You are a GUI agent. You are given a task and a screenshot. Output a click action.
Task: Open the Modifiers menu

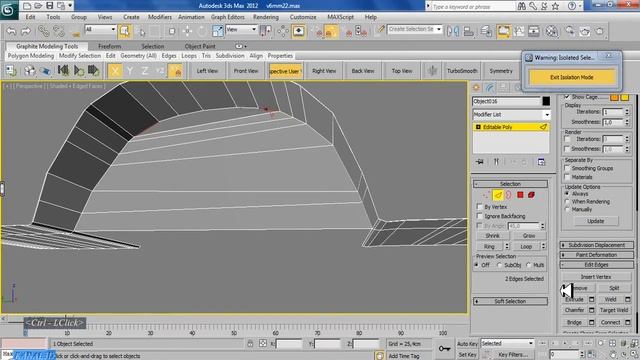pos(160,17)
